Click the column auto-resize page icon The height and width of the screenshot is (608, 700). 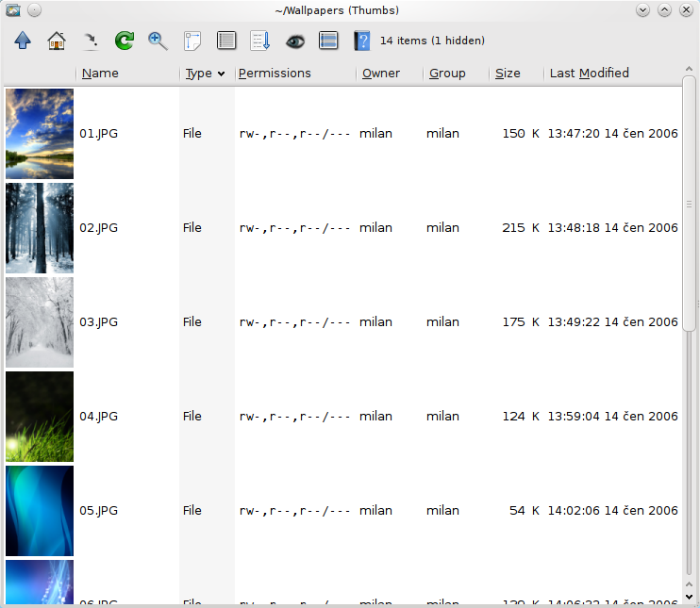pyautogui.click(x=192, y=41)
